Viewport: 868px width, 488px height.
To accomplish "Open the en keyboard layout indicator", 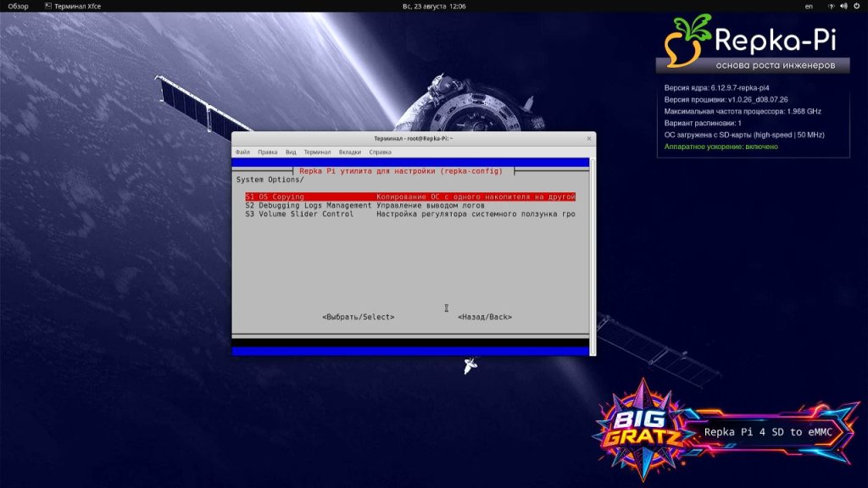I will click(x=809, y=6).
